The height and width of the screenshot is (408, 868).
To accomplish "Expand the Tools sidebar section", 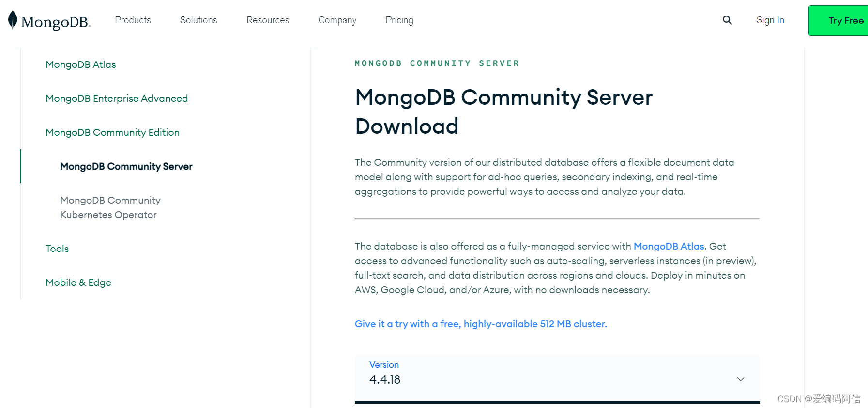I will point(57,249).
